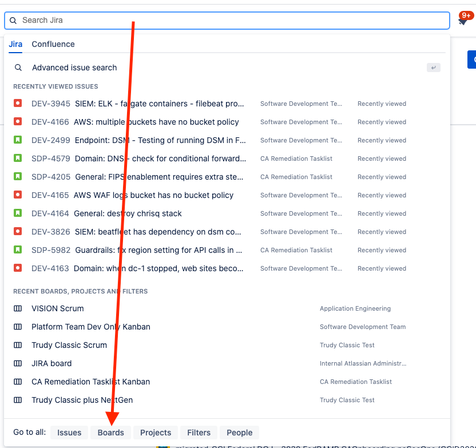Open the Trudy Classic Scrum board
The image size is (476, 448).
pos(227,345)
